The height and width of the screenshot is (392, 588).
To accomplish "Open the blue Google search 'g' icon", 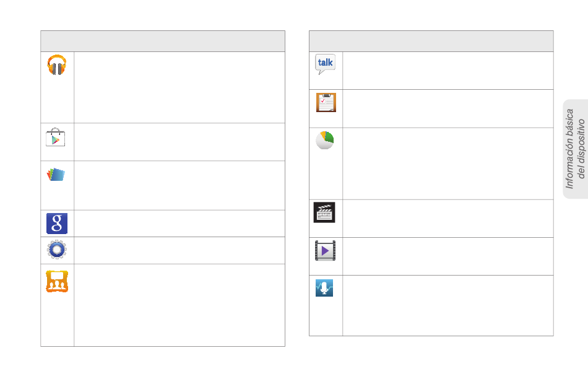I will click(56, 224).
